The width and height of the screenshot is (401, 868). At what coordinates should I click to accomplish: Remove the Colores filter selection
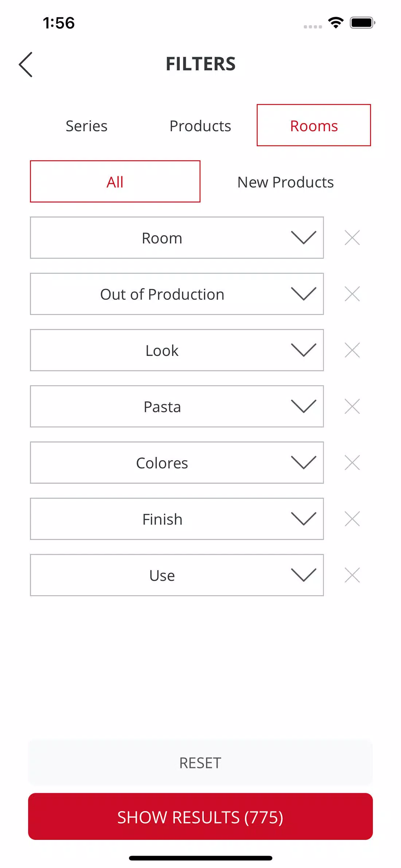tap(352, 462)
